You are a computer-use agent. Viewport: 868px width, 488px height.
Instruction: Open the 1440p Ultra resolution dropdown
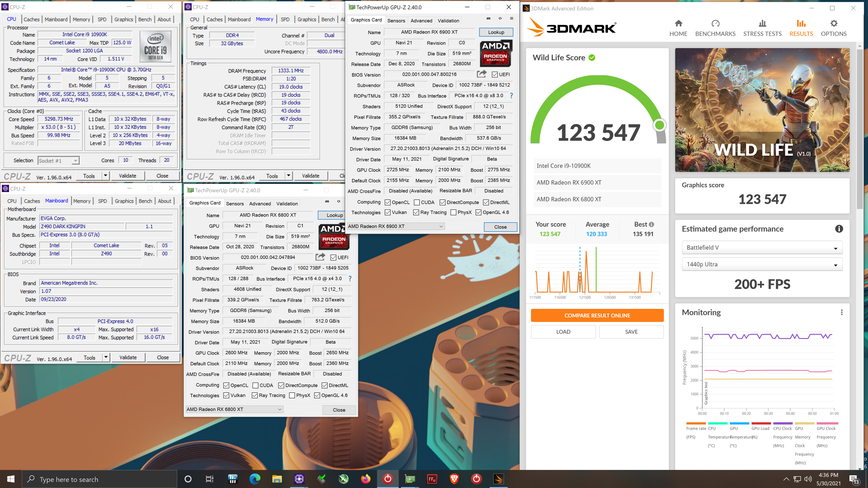[x=762, y=264]
